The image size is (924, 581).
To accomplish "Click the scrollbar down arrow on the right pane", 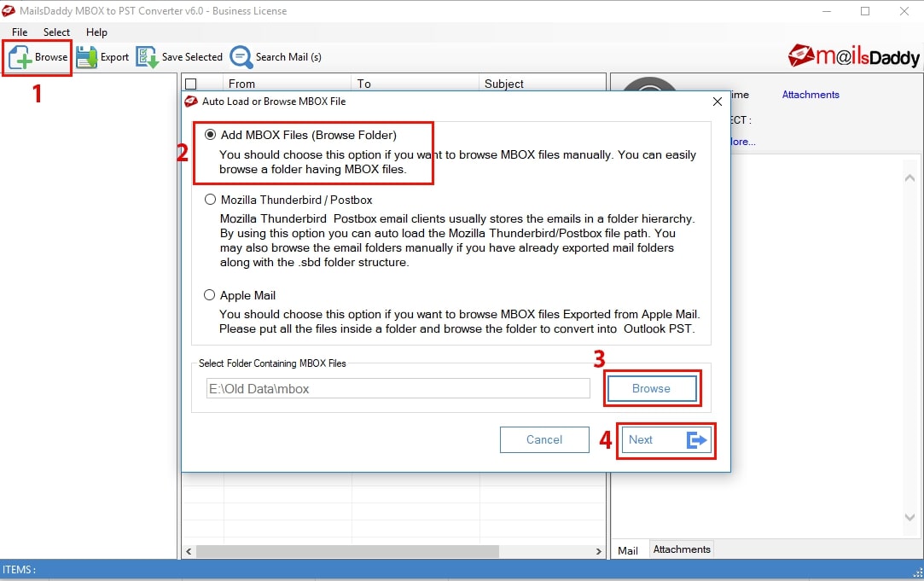I will [x=909, y=516].
